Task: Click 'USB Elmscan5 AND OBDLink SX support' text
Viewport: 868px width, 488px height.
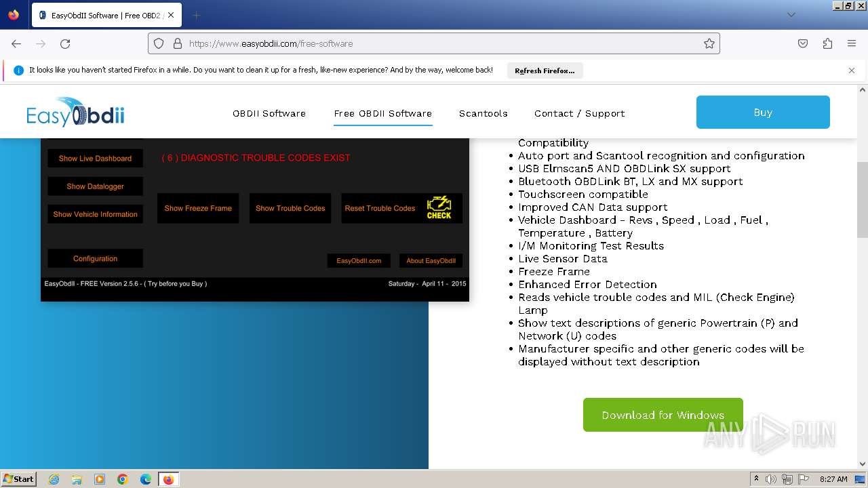Action: [625, 168]
